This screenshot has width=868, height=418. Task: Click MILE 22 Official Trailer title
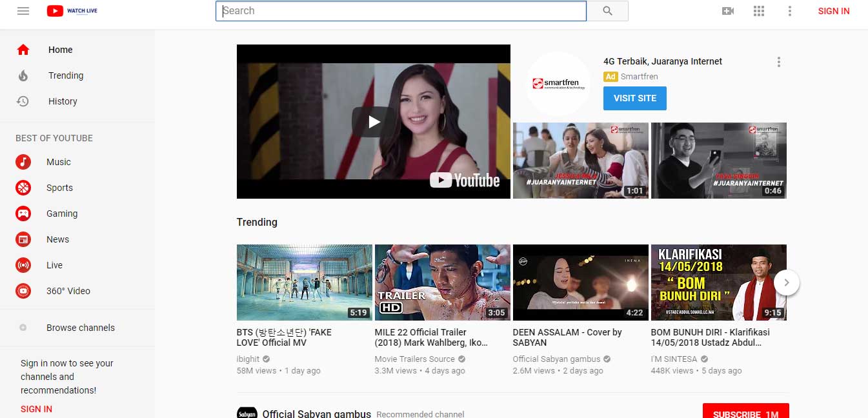pos(431,337)
